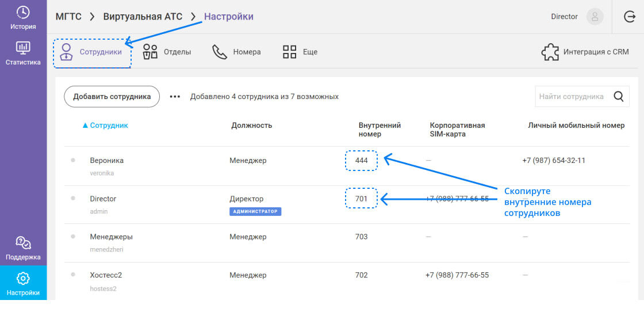
Task: Click the logout icon at top right
Action: (x=630, y=17)
